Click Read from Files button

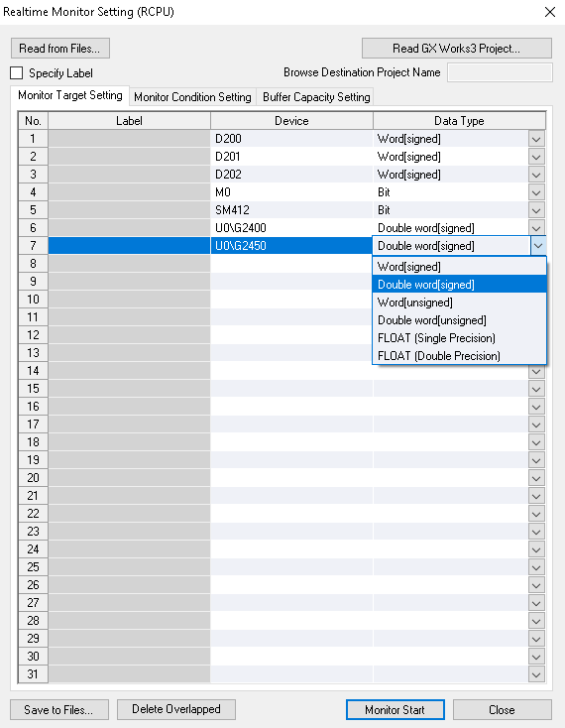coord(60,49)
